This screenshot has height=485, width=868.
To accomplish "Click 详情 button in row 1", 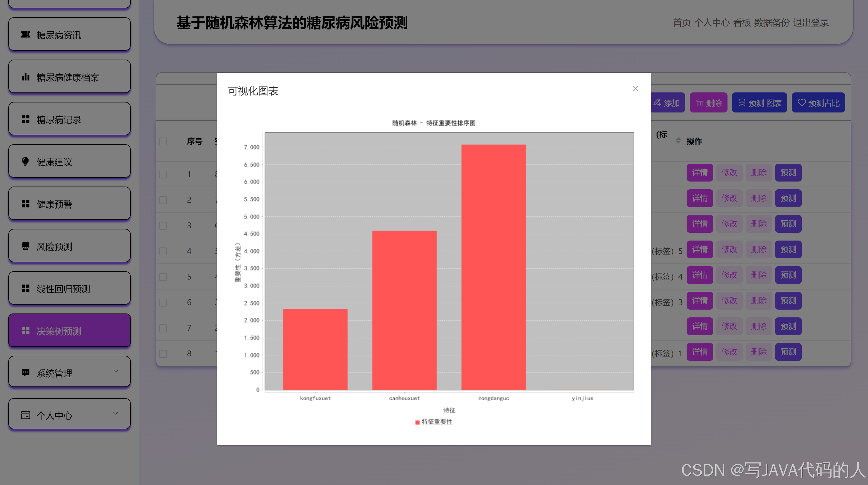I will coord(699,173).
